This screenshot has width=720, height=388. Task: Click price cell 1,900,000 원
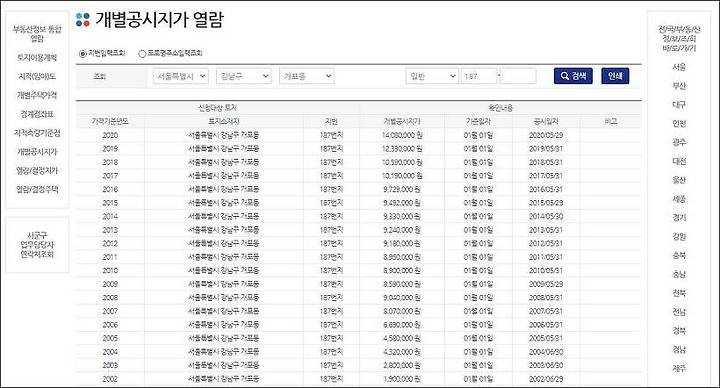point(402,379)
